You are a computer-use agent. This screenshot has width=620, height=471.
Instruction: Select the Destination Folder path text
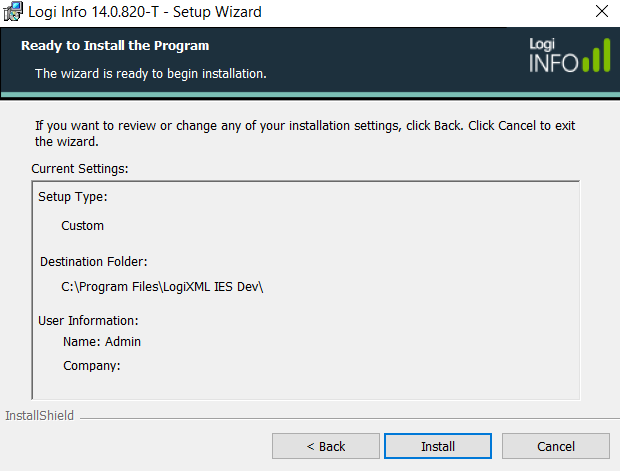(x=162, y=287)
